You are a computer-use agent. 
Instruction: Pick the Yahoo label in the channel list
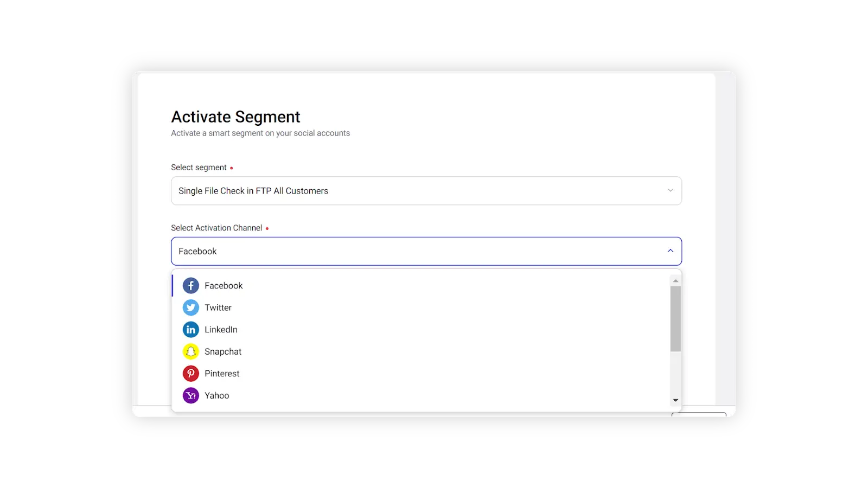[217, 395]
